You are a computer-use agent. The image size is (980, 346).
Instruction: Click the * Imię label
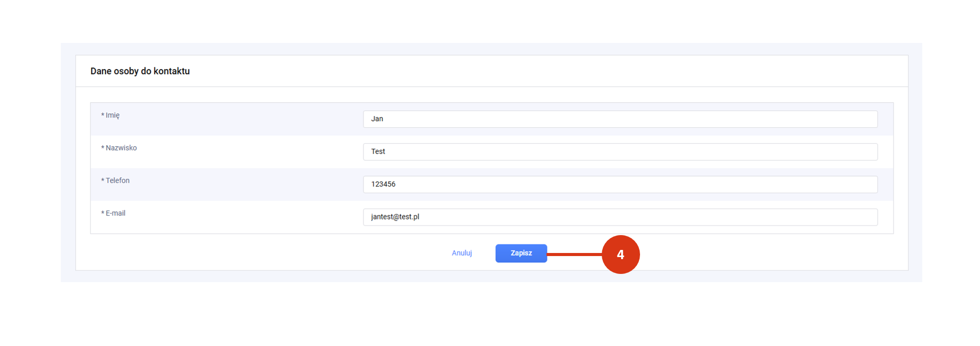tap(110, 116)
